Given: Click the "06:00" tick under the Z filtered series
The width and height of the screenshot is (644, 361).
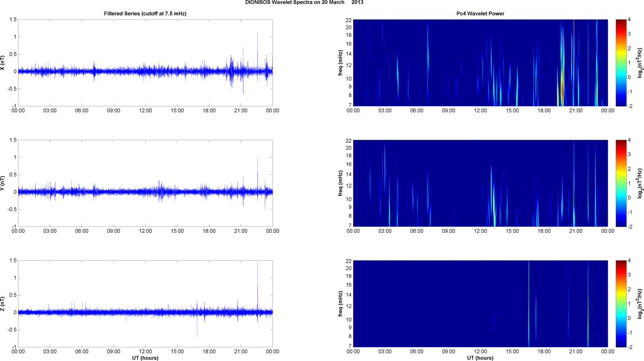Looking at the screenshot, I should [82, 352].
